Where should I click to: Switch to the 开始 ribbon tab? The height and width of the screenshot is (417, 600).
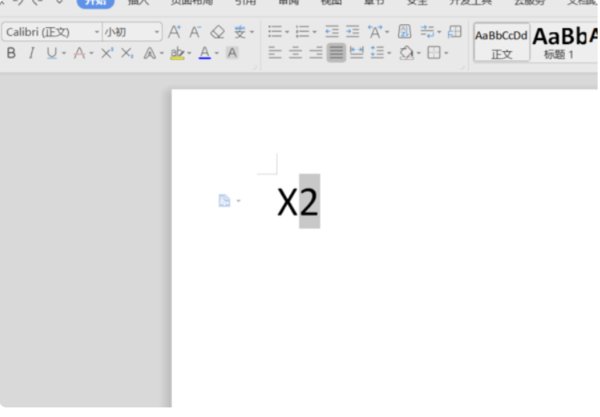[x=95, y=3]
